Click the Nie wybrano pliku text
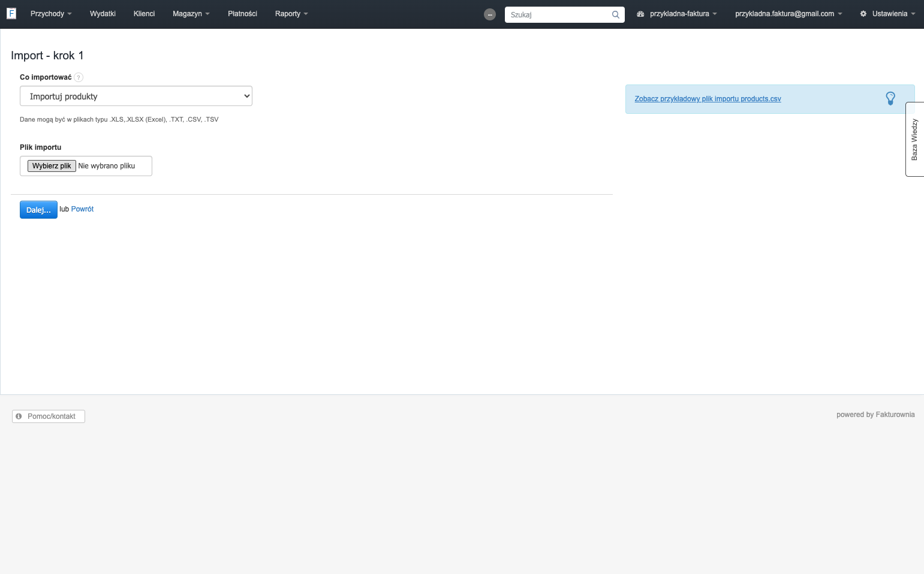 pyautogui.click(x=107, y=166)
